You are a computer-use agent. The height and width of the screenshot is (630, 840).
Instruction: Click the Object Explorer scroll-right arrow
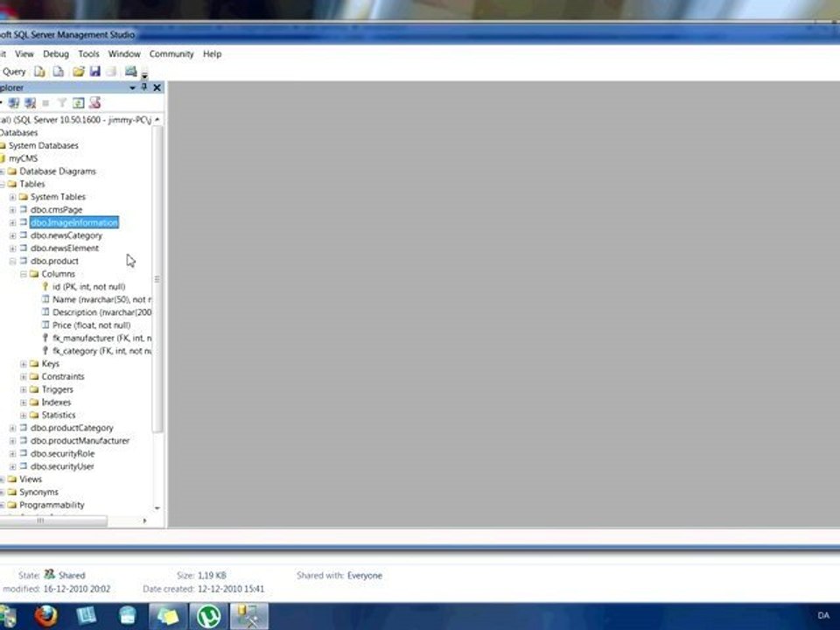click(x=144, y=521)
